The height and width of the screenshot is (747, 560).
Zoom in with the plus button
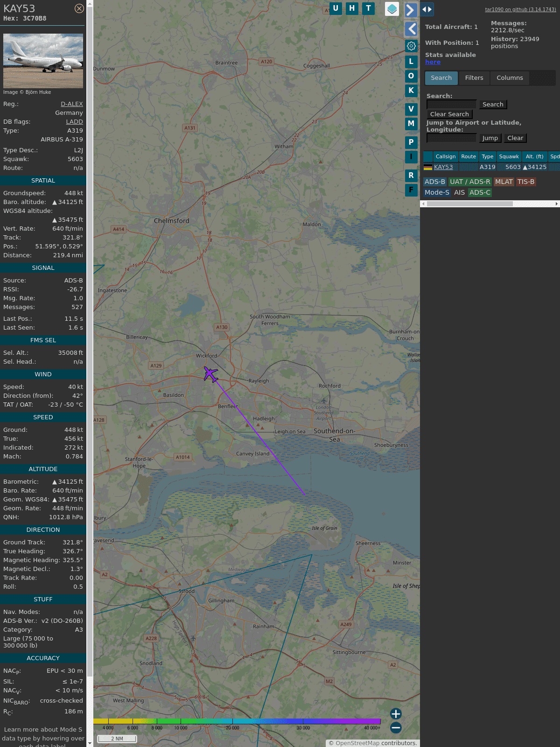click(396, 713)
